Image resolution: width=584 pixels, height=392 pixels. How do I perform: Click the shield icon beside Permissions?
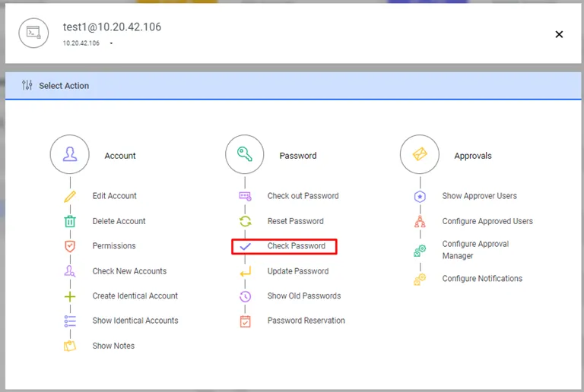click(70, 246)
